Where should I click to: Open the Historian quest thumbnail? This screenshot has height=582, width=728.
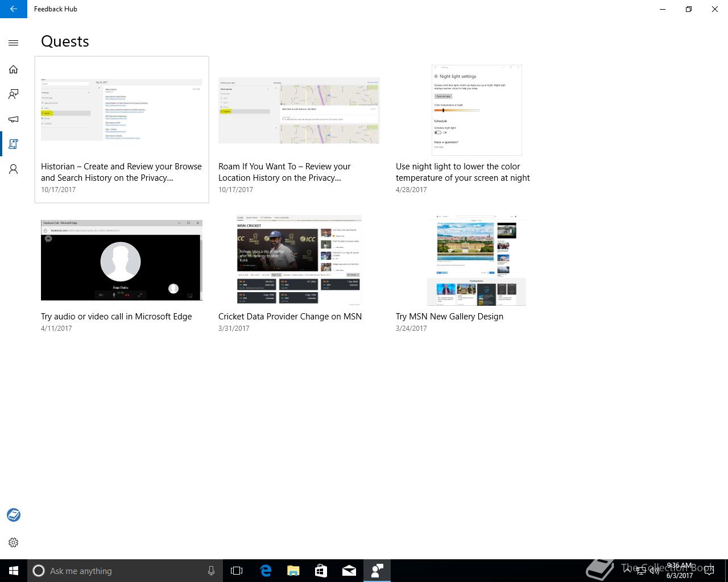(x=122, y=110)
